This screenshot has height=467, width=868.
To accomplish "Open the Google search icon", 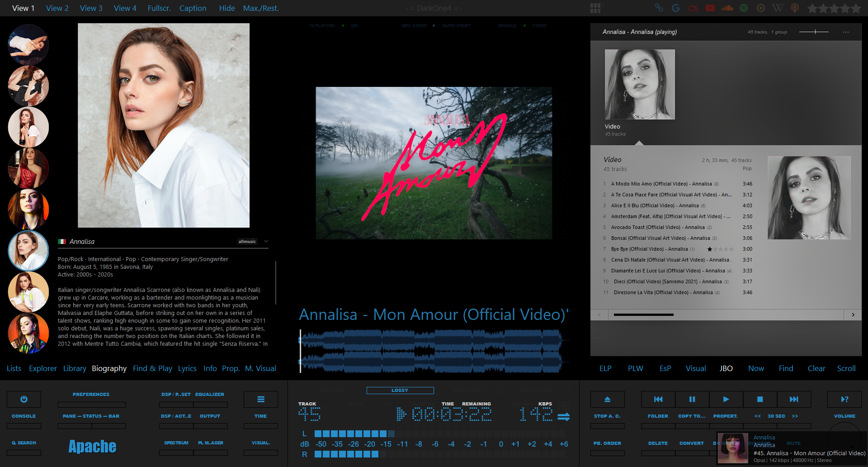I will click(x=676, y=8).
